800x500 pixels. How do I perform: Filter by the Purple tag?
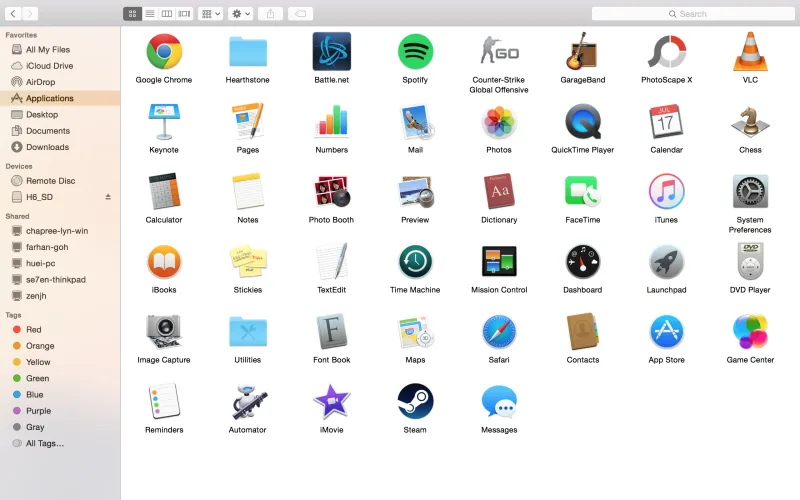[60, 411]
